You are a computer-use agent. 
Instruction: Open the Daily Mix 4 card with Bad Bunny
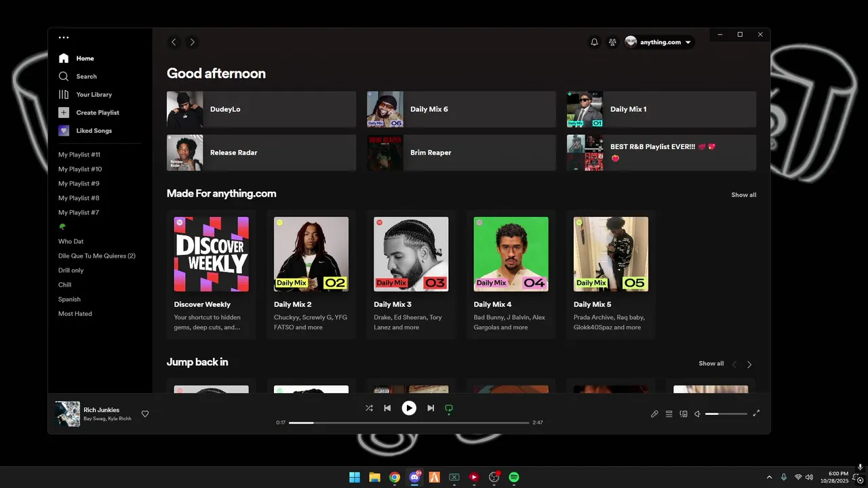tap(511, 274)
